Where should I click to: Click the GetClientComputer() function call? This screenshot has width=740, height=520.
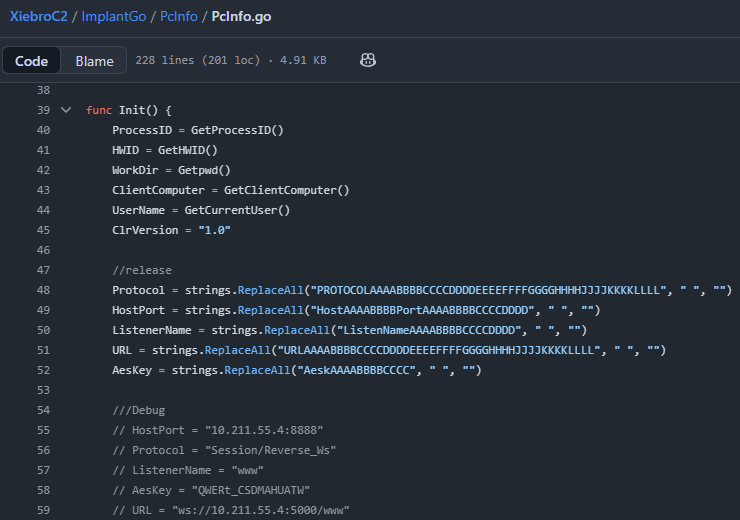286,190
